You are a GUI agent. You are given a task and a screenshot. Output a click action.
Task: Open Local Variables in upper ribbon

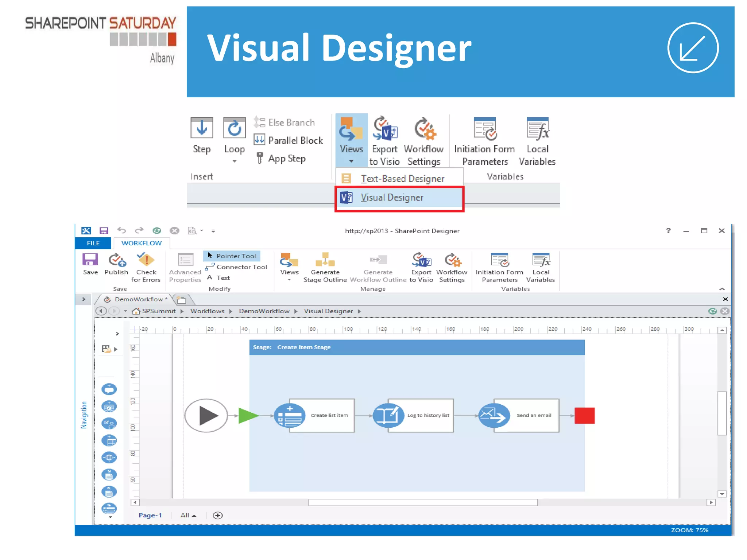pyautogui.click(x=537, y=141)
